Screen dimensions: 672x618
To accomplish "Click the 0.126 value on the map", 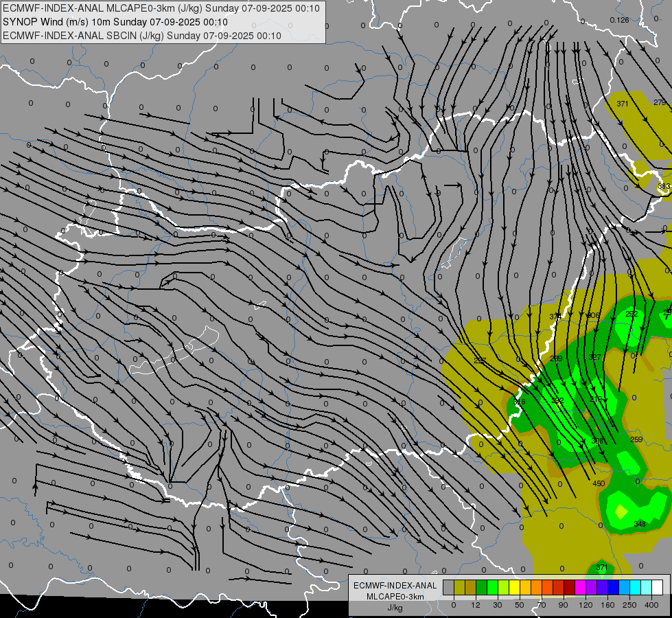I will click(x=619, y=20).
